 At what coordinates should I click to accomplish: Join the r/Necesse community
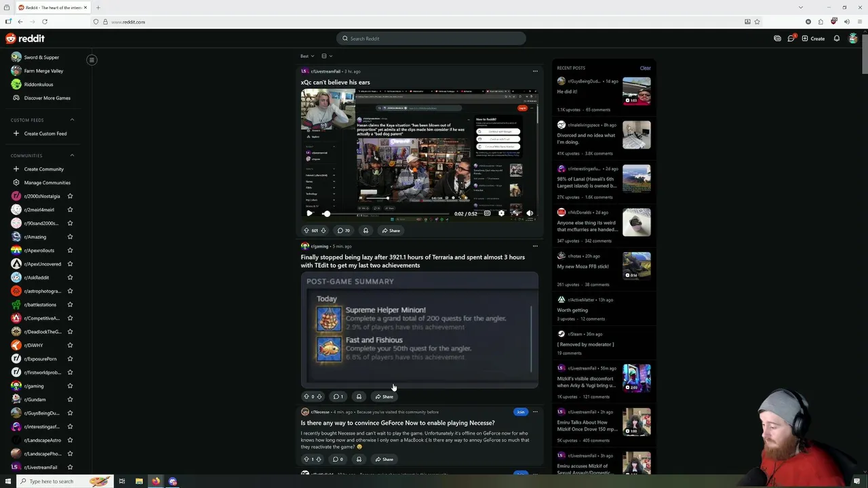coord(521,411)
